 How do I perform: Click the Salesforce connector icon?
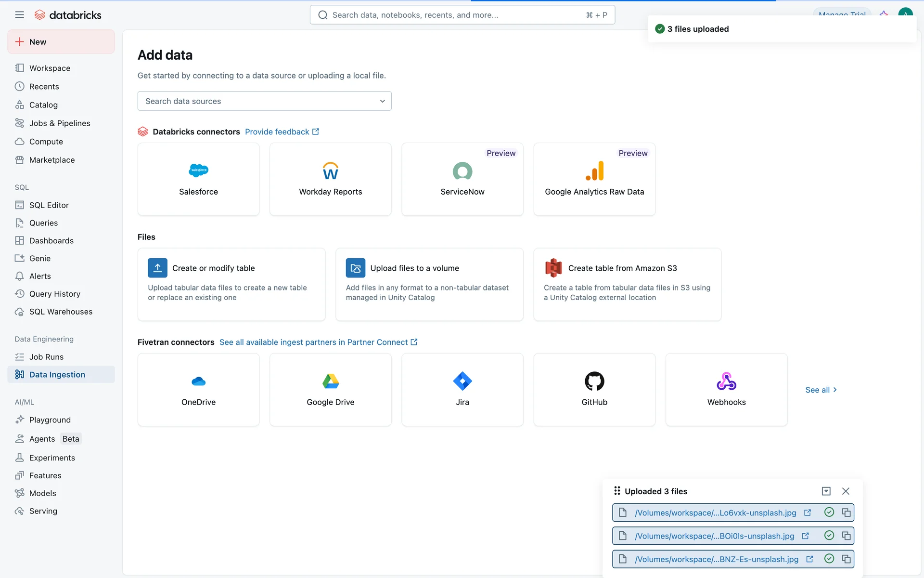click(x=198, y=171)
